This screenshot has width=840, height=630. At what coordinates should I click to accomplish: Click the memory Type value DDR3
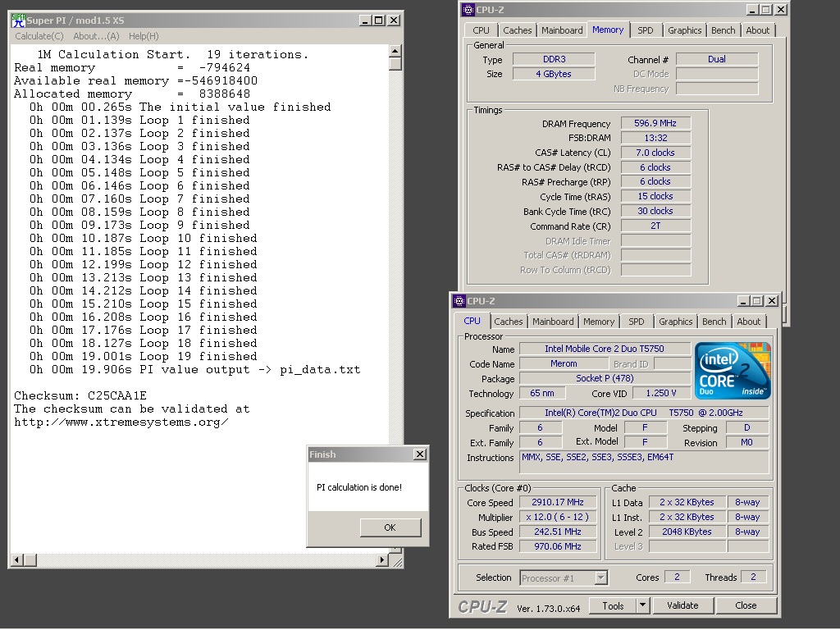[x=554, y=59]
